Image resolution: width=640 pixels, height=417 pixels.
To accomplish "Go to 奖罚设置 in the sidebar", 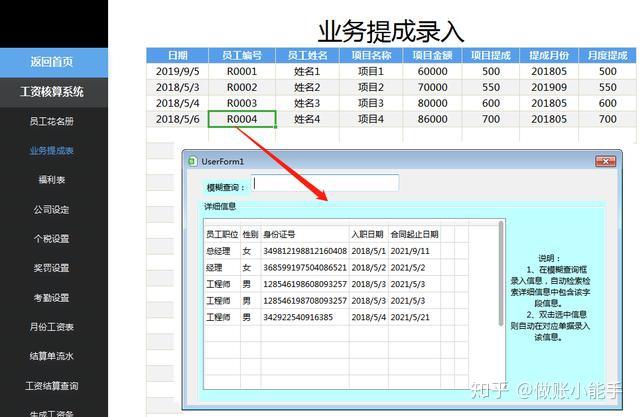I will pyautogui.click(x=52, y=268).
